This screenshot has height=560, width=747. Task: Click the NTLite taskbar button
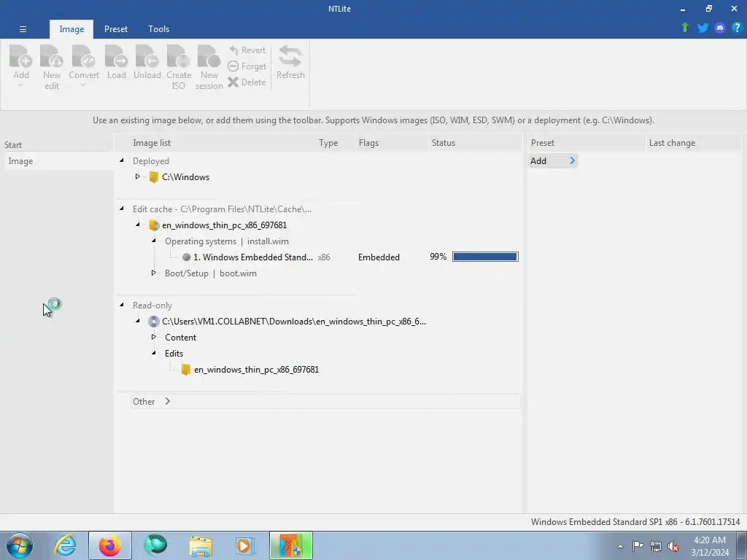click(290, 545)
